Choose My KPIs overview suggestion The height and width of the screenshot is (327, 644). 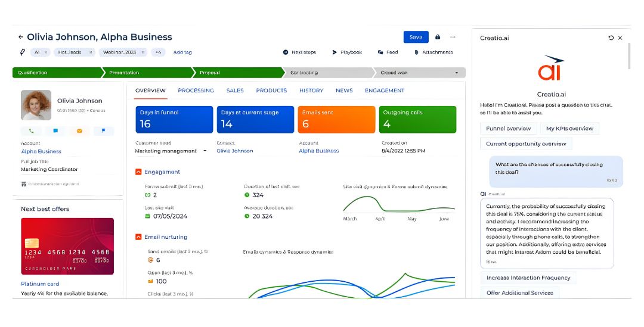pos(569,129)
